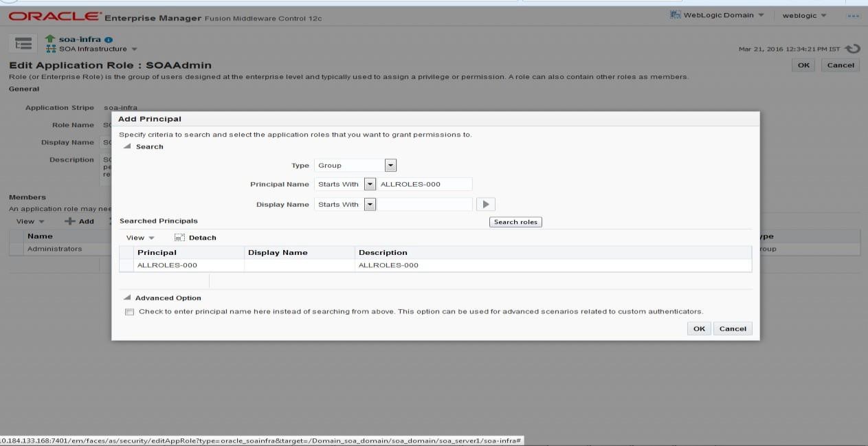Click Cancel on the Edit Application Role page

841,65
